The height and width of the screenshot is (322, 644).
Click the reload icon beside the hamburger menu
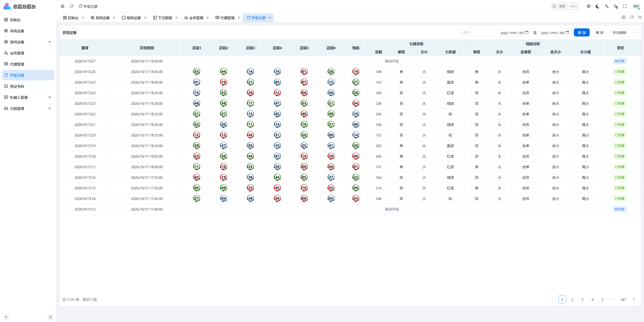coord(71,6)
